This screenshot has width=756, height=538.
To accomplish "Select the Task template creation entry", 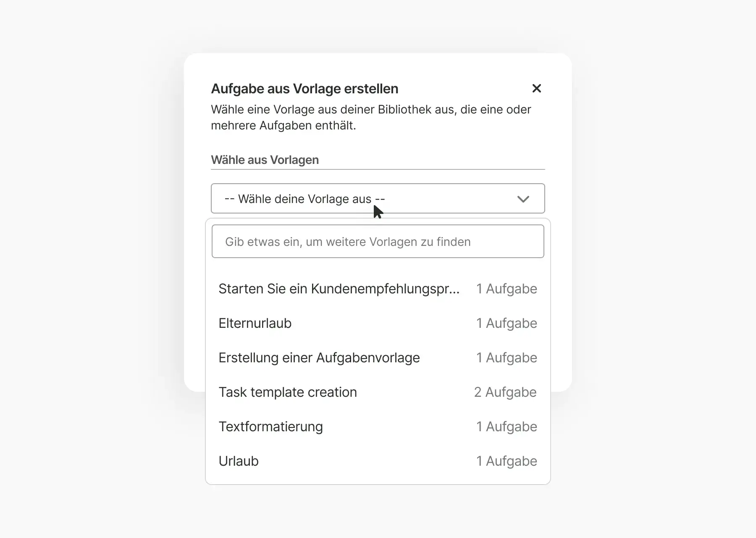I will [288, 392].
